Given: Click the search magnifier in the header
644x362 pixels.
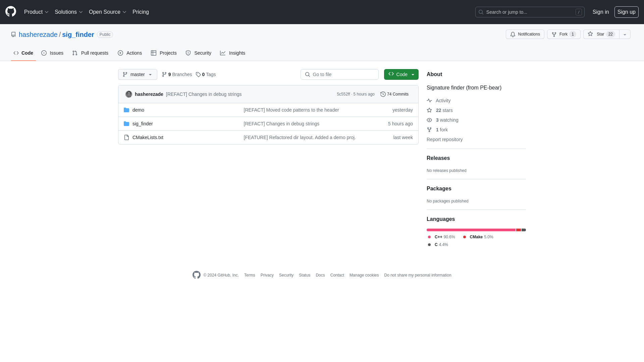Looking at the screenshot, I should 481,12.
